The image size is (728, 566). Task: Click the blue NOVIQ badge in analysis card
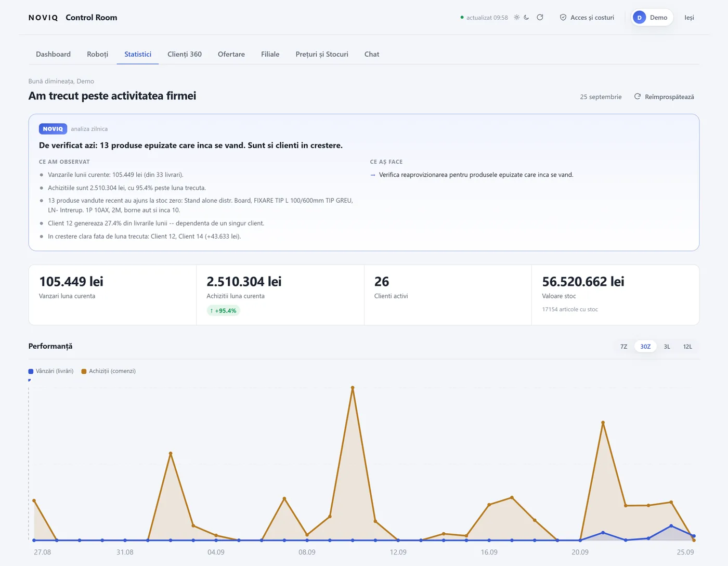click(x=53, y=129)
